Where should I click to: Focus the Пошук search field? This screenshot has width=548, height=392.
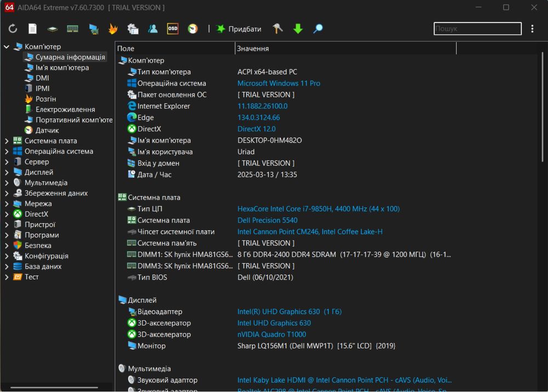point(477,28)
